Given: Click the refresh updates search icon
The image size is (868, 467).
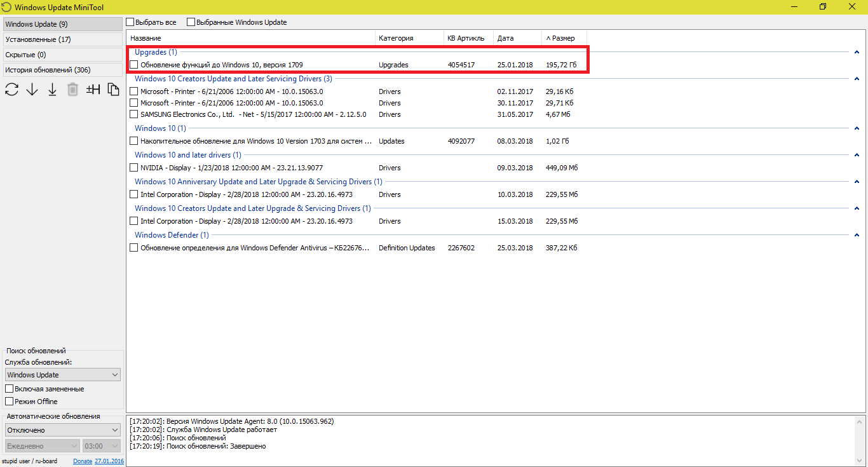Looking at the screenshot, I should click(x=11, y=90).
